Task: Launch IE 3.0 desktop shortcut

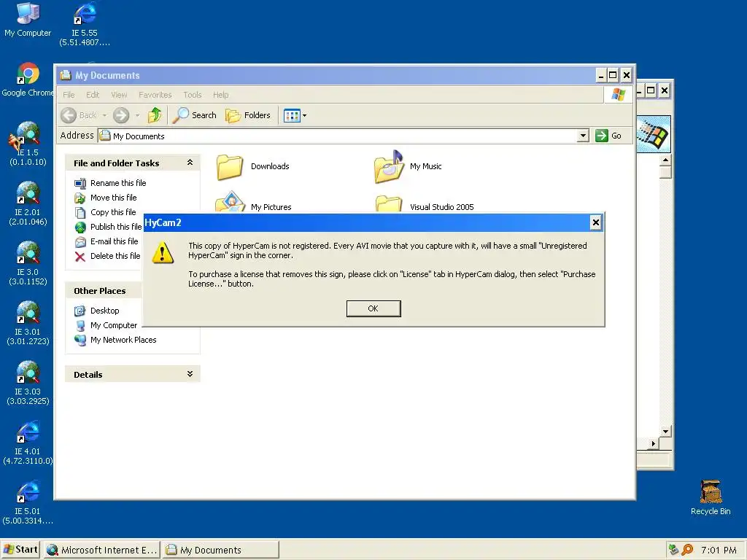Action: pos(28,262)
